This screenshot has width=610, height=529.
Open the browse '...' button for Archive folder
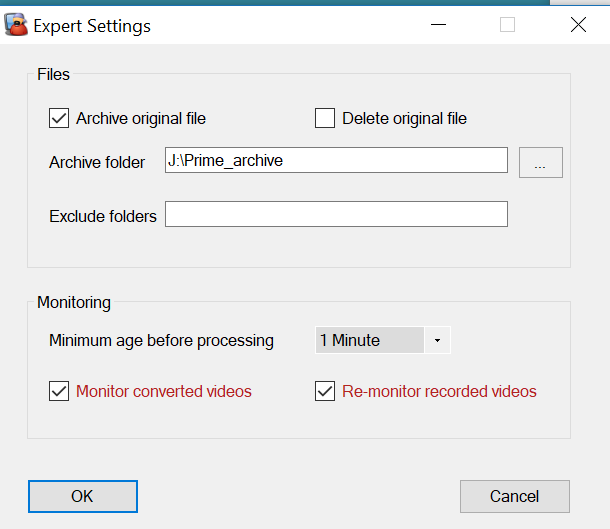[x=540, y=162]
